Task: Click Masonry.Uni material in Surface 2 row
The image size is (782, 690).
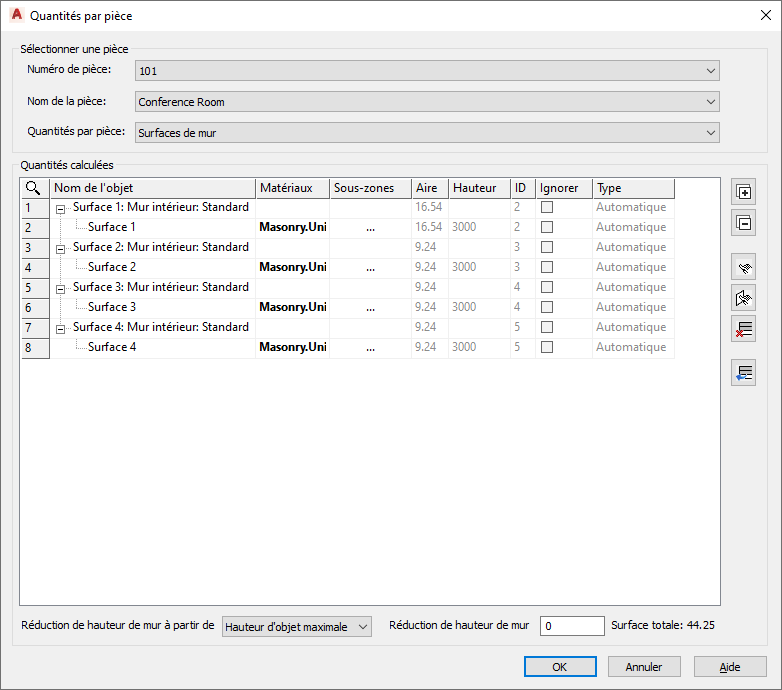Action: pyautogui.click(x=293, y=267)
